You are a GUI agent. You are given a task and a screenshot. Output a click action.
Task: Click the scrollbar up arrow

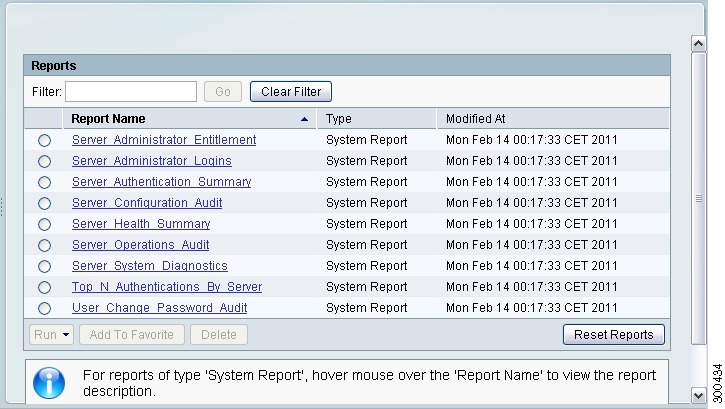698,44
